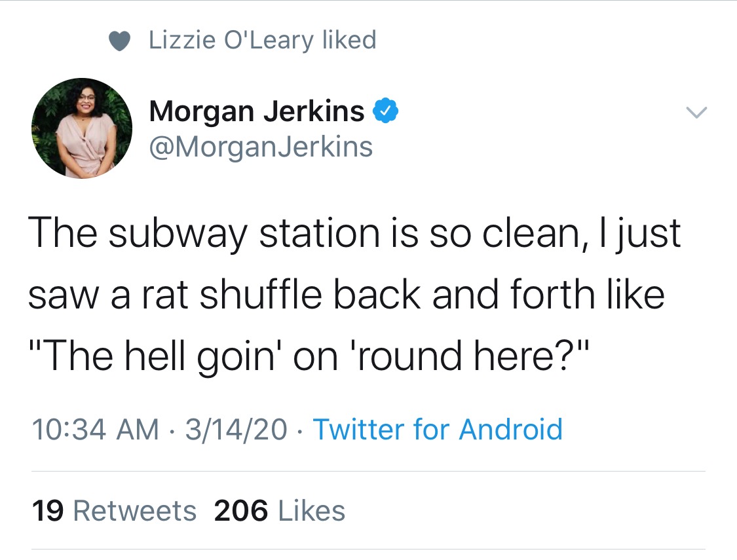The height and width of the screenshot is (560, 737).
Task: Click the word Retweets
Action: tap(135, 511)
